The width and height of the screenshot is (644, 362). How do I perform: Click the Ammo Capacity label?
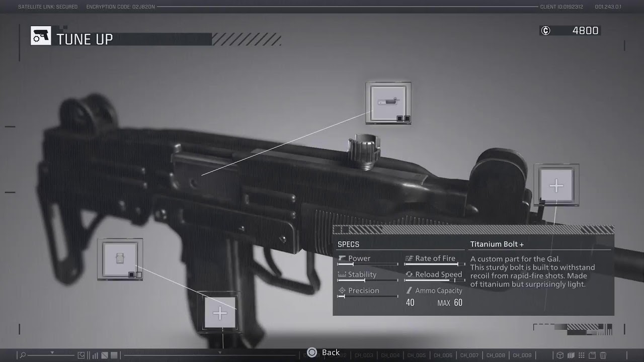click(439, 291)
